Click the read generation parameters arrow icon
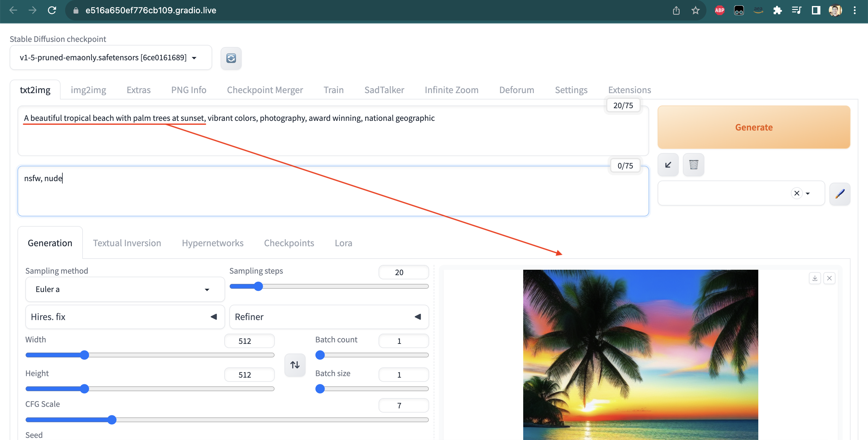 (668, 165)
